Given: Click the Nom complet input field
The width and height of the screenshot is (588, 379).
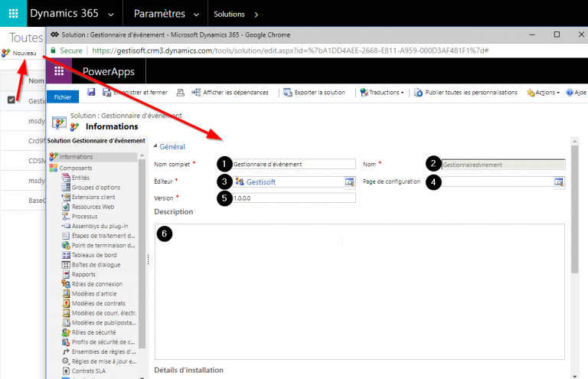Looking at the screenshot, I should tap(294, 164).
